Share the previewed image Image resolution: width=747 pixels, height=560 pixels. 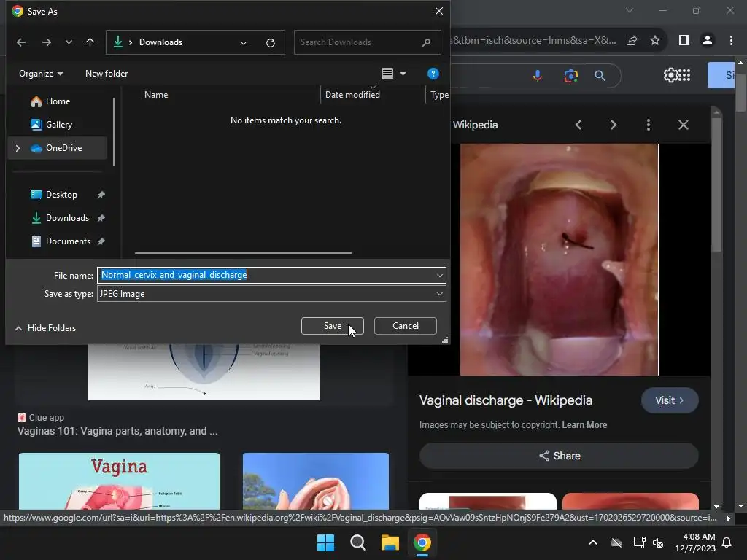(559, 456)
